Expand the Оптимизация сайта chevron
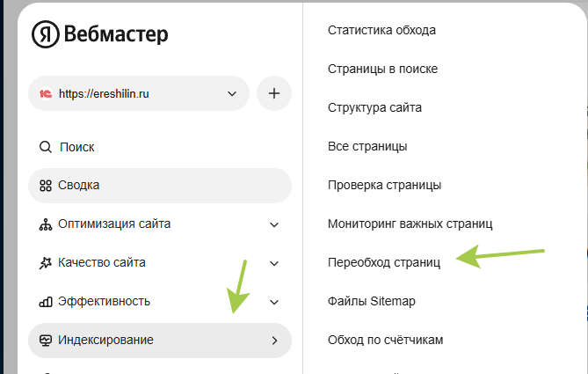 274,224
